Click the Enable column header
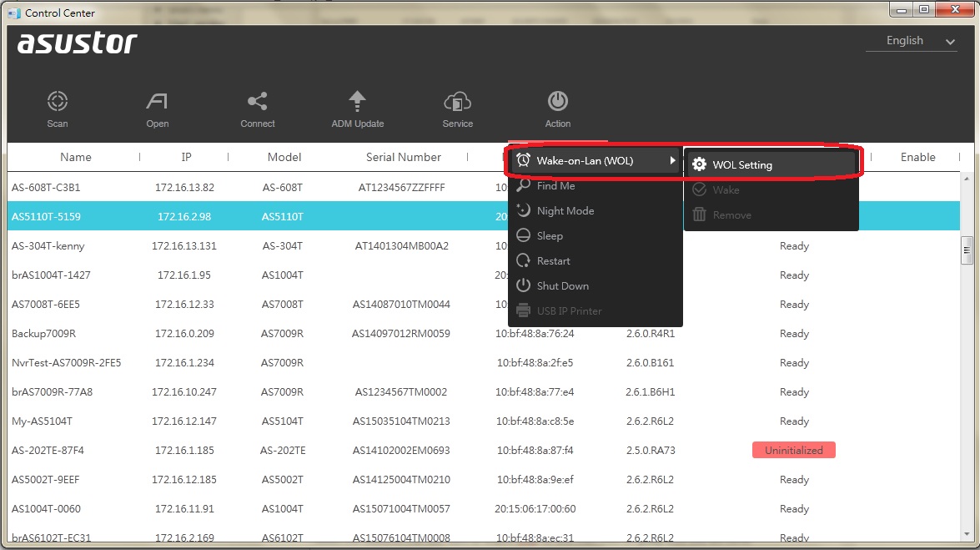This screenshot has width=980, height=550. coord(917,157)
